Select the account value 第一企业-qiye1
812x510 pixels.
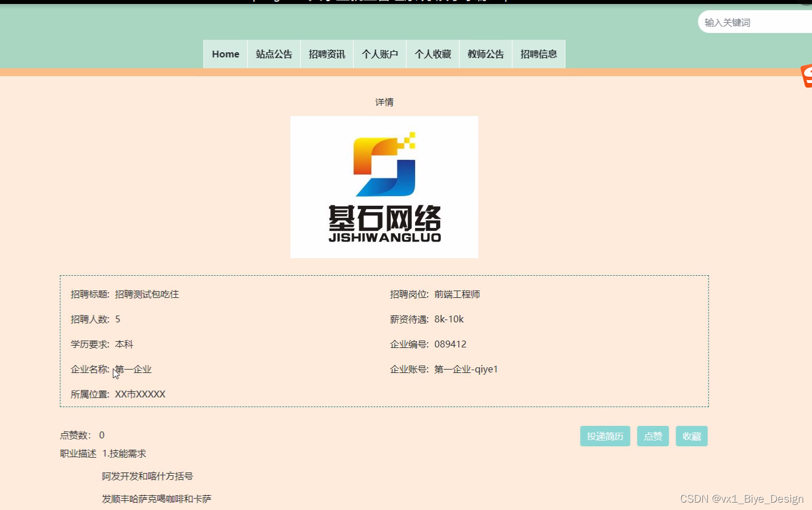tap(466, 370)
